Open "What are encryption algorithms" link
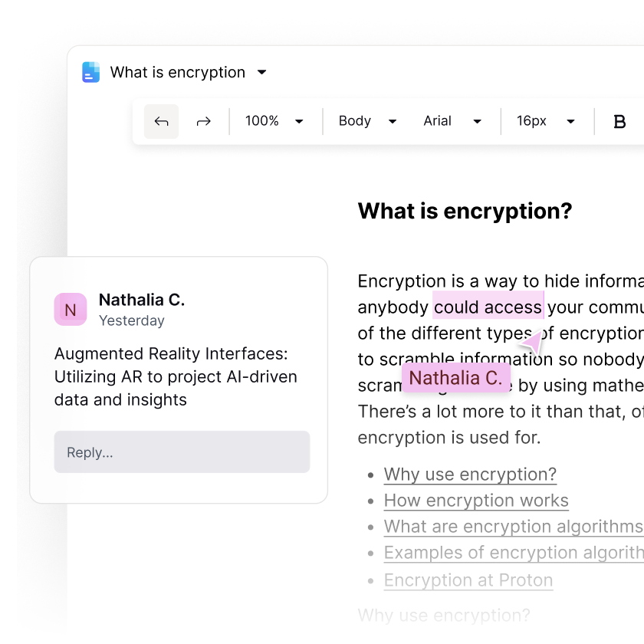 (512, 527)
